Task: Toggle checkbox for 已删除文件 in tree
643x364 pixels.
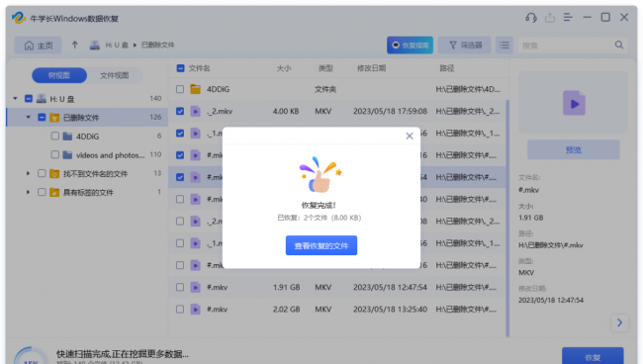Action: coord(42,118)
